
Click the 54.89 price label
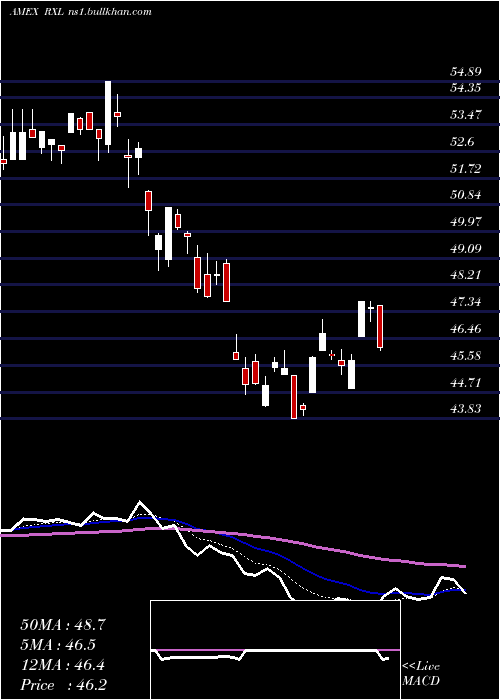[x=465, y=71]
